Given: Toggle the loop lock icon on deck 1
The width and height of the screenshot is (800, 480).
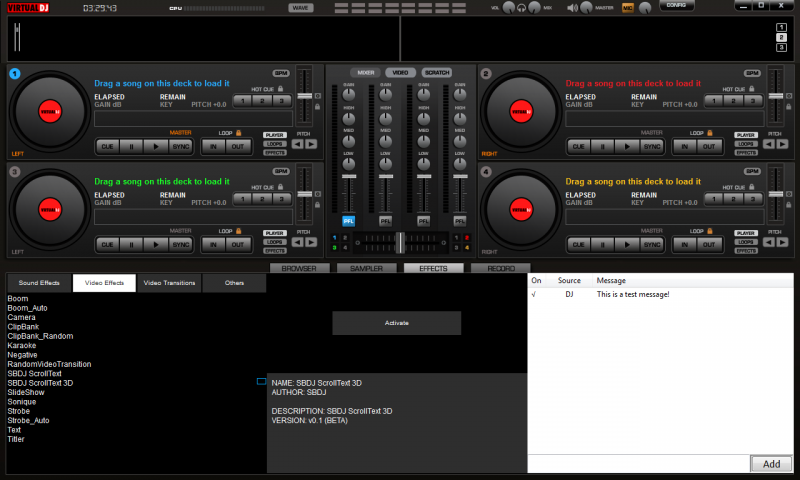Looking at the screenshot, I should [x=238, y=133].
